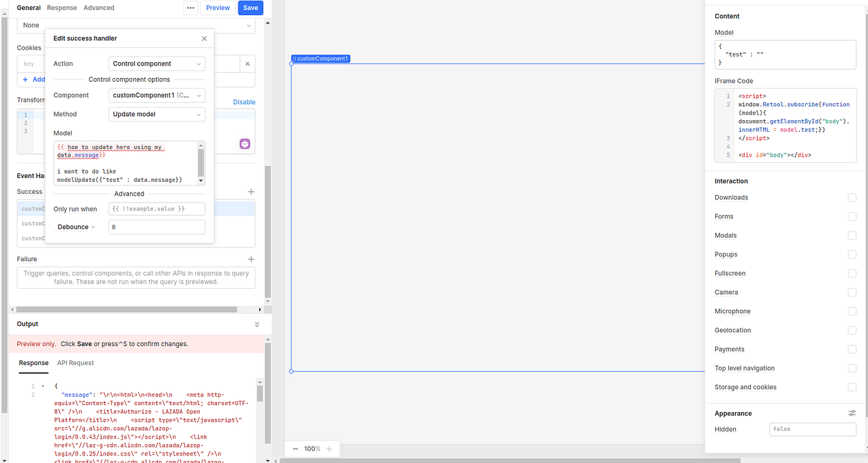
Task: Click the Hidden field showing false
Action: pyautogui.click(x=813, y=429)
